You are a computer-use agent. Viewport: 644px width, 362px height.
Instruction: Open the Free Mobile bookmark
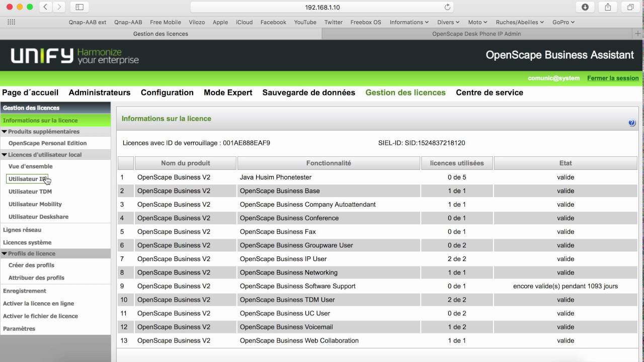(166, 22)
